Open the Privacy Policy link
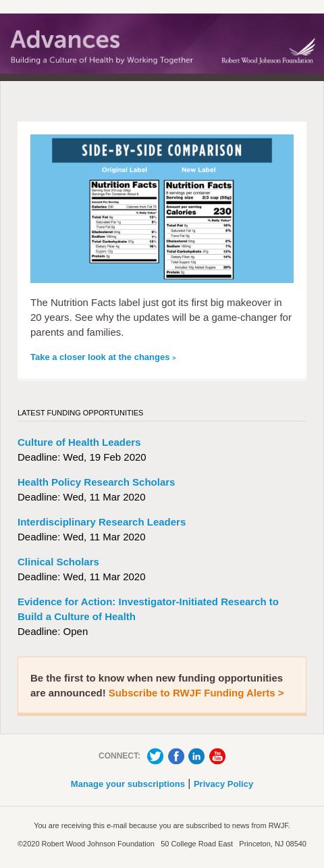The width and height of the screenshot is (324, 868). pos(223,784)
